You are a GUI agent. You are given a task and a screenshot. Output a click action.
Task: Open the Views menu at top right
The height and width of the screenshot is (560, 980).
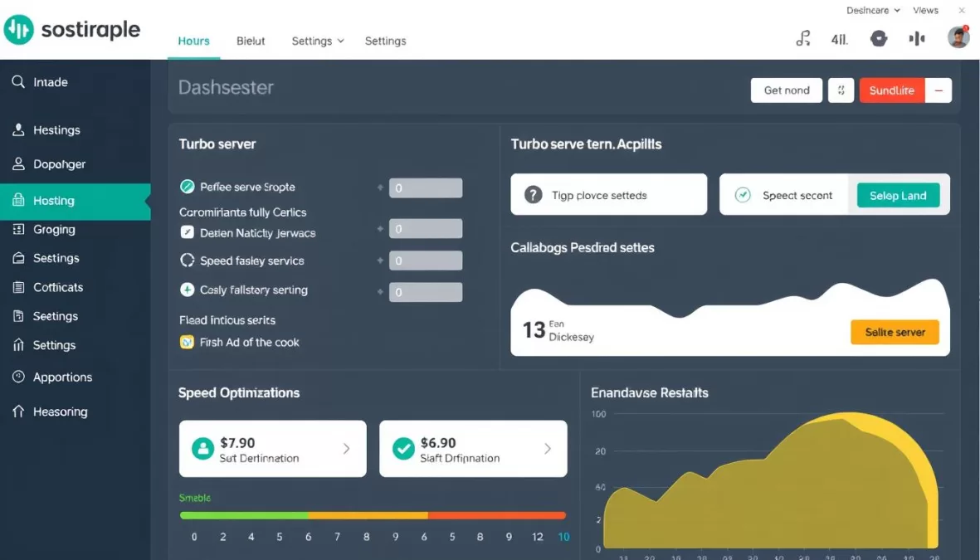click(x=925, y=10)
